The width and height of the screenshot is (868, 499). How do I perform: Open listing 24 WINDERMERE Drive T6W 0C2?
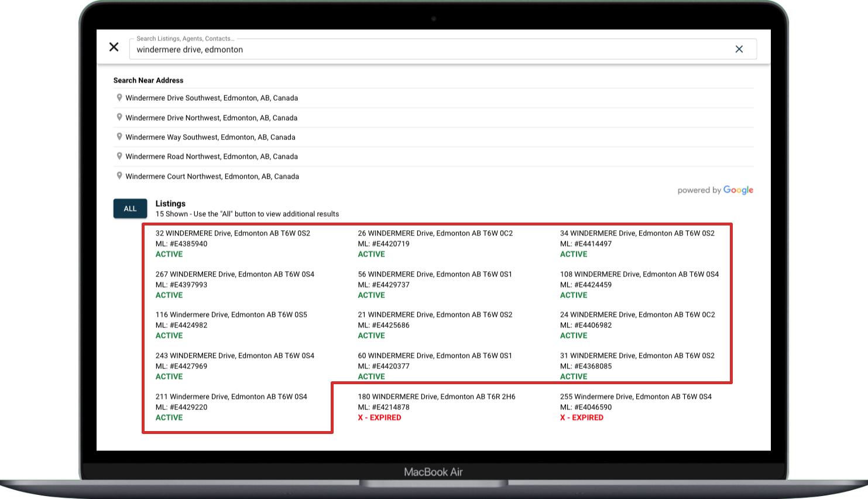tap(637, 315)
